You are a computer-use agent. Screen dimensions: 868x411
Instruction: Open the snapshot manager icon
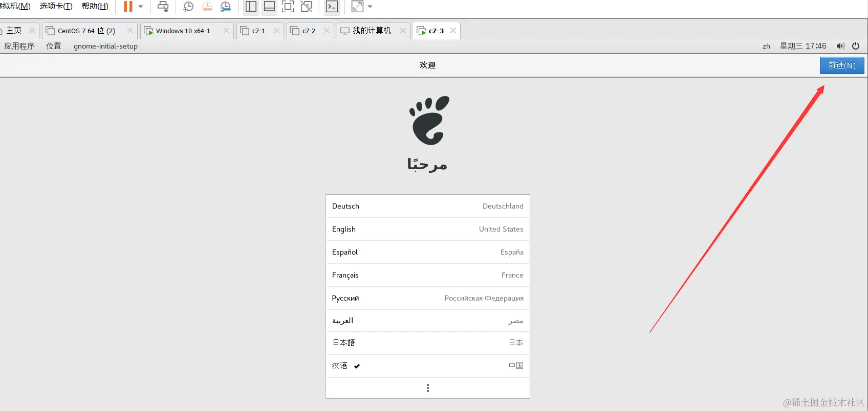coord(226,7)
